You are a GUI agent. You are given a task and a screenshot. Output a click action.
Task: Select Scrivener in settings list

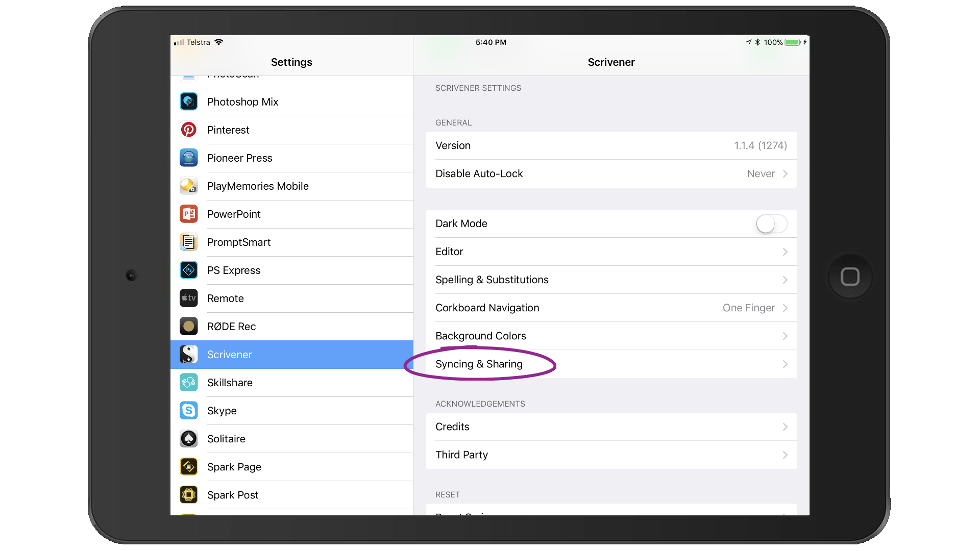coord(291,355)
